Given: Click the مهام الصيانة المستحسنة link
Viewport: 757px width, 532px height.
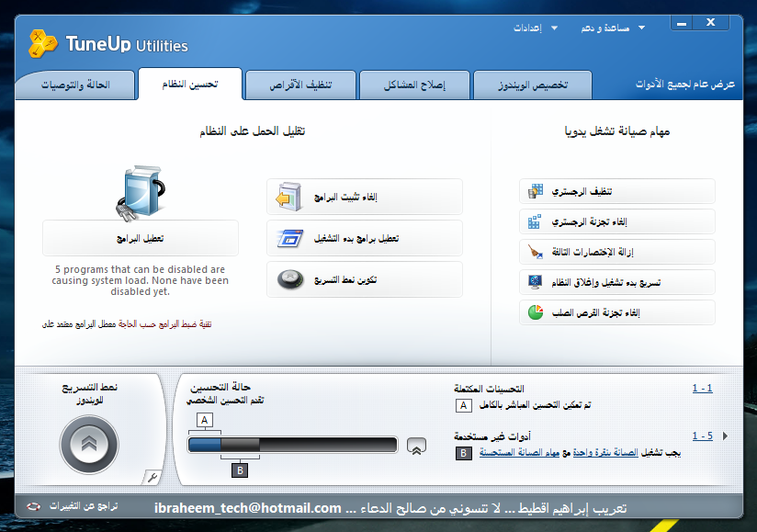Looking at the screenshot, I should [x=519, y=452].
